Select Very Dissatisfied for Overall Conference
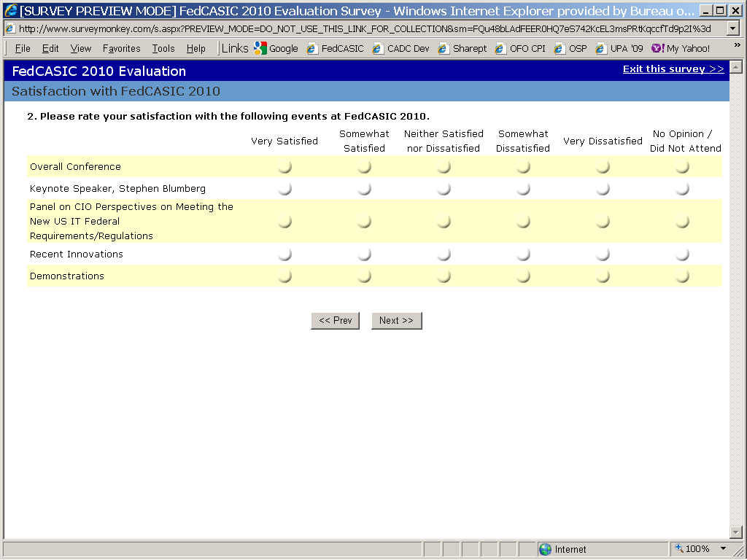The image size is (747, 560). click(x=603, y=167)
